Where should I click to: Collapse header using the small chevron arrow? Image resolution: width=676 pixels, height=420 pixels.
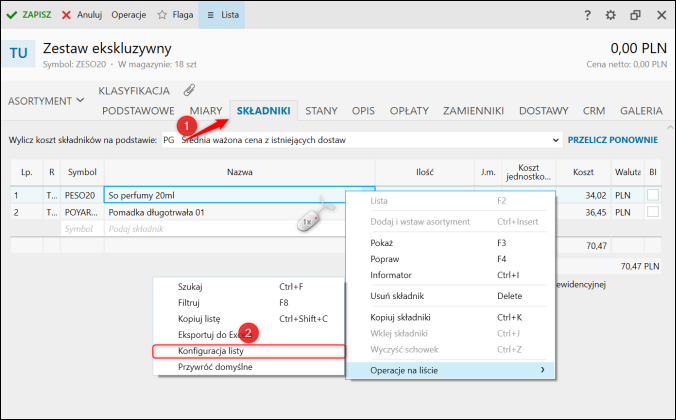coord(670,127)
